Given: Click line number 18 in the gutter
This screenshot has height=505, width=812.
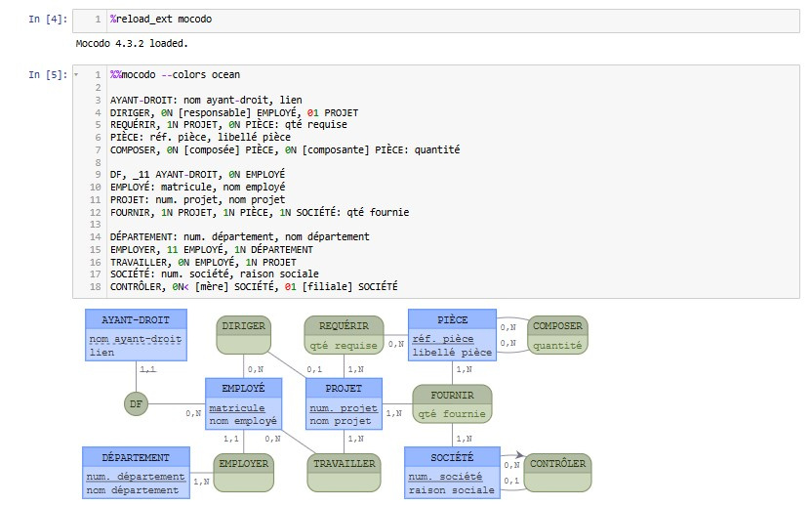Looking at the screenshot, I should pyautogui.click(x=96, y=286).
